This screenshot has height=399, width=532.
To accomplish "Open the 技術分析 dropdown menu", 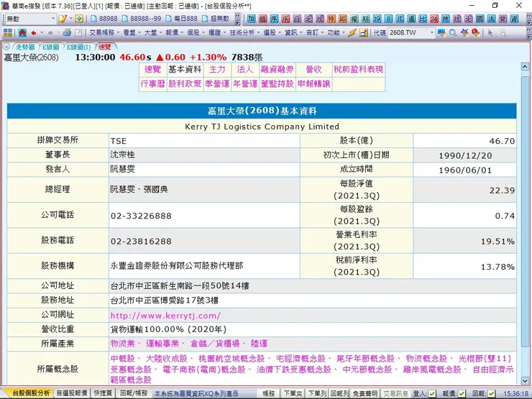I will click(x=244, y=33).
